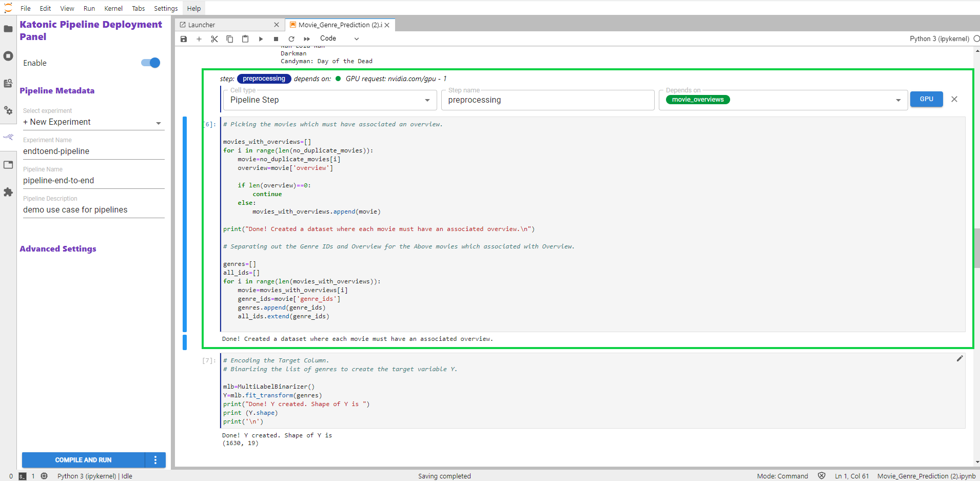Viewport: 980px width, 481px height.
Task: Interrupt the kernel stop icon
Action: pyautogui.click(x=276, y=39)
